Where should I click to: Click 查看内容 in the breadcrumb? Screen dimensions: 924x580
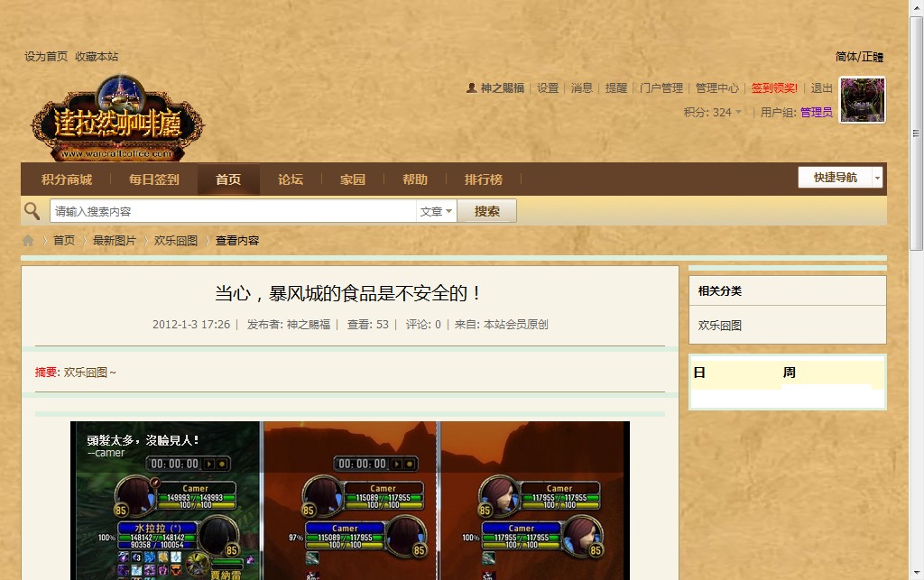[x=237, y=240]
